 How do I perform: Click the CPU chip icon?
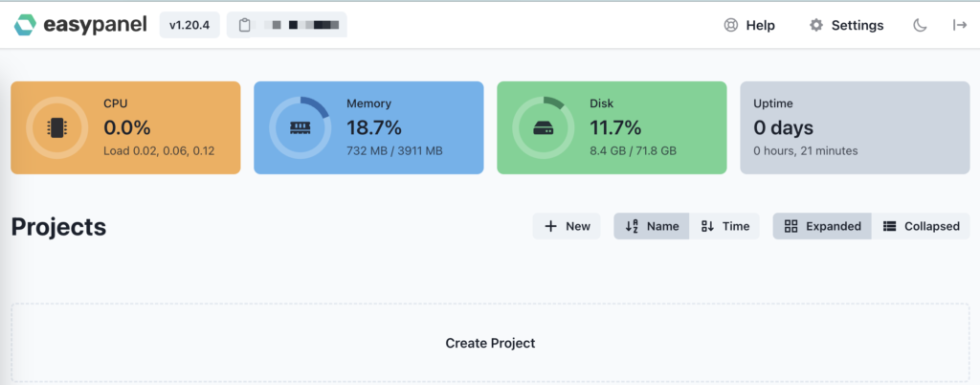click(x=56, y=127)
